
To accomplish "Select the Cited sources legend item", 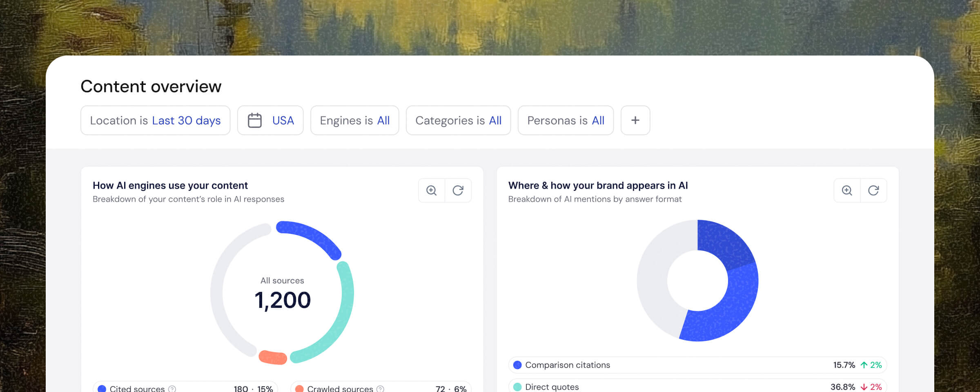I will [185, 387].
